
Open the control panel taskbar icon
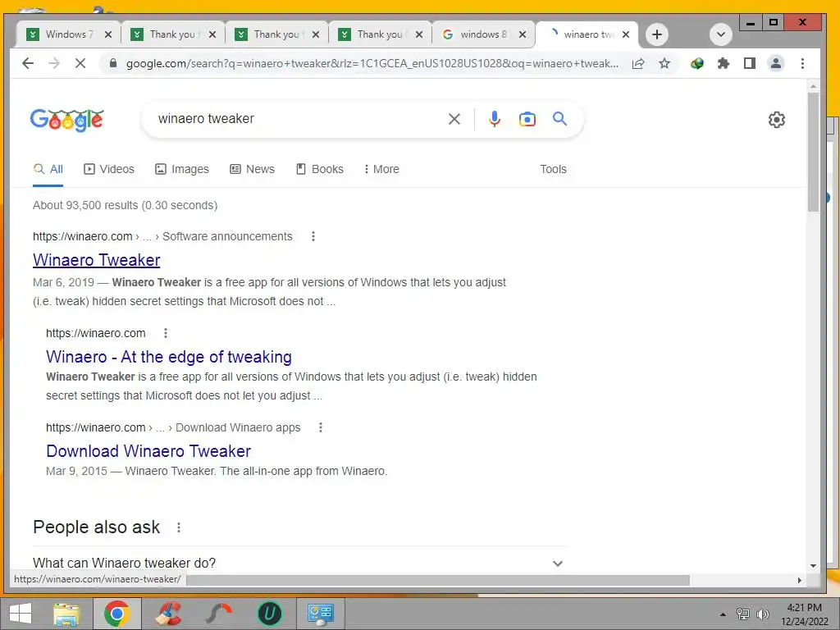[321, 614]
